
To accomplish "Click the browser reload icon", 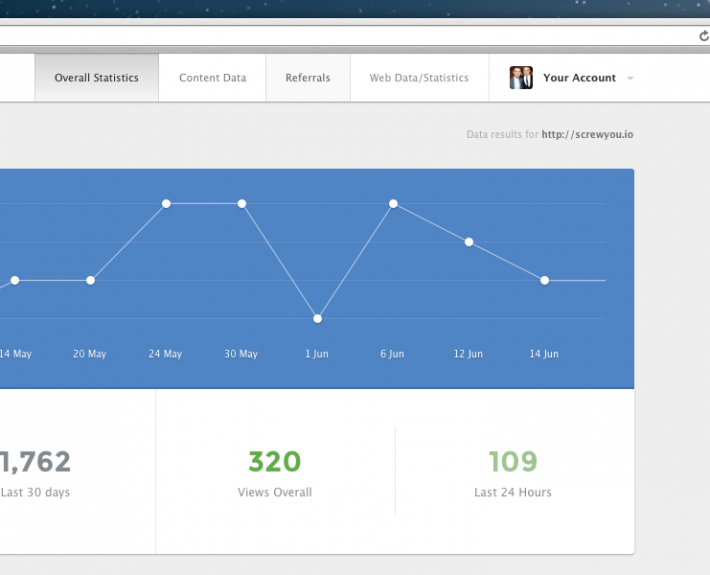I will tap(703, 35).
